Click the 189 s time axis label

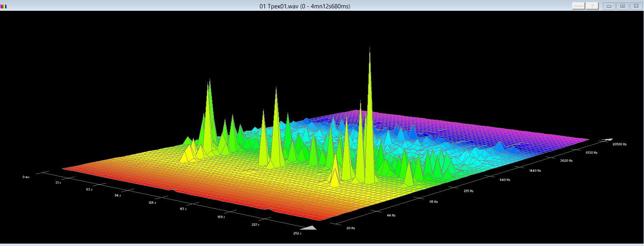[221, 217]
